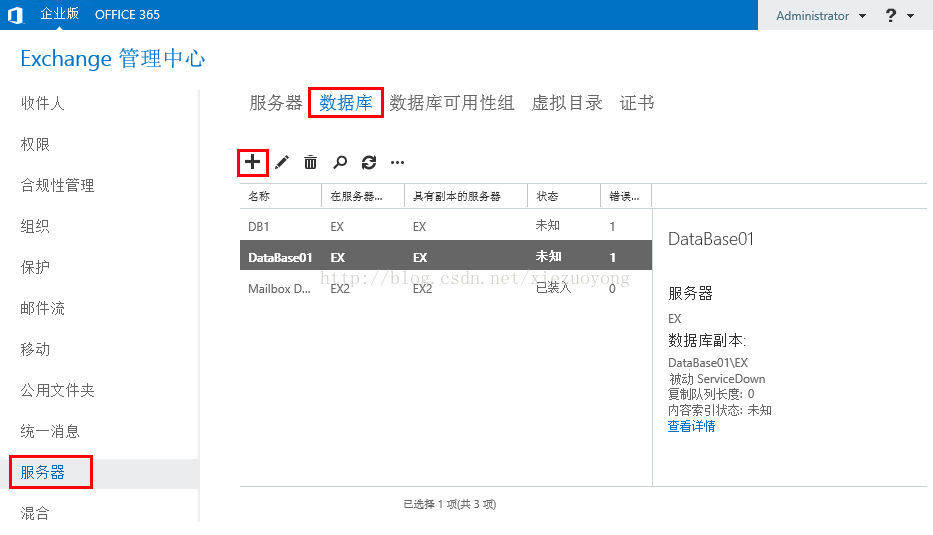Image resolution: width=933 pixels, height=535 pixels.
Task: Open the help question mark
Action: [x=891, y=15]
